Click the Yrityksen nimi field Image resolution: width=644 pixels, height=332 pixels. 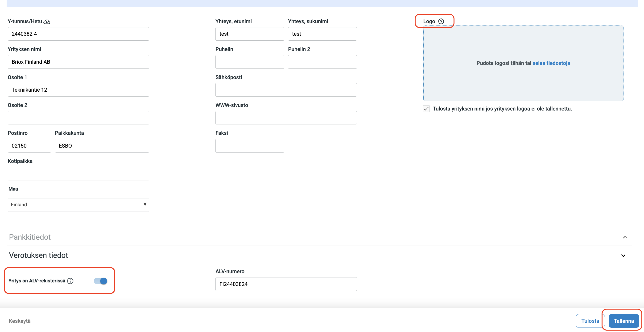tap(78, 62)
